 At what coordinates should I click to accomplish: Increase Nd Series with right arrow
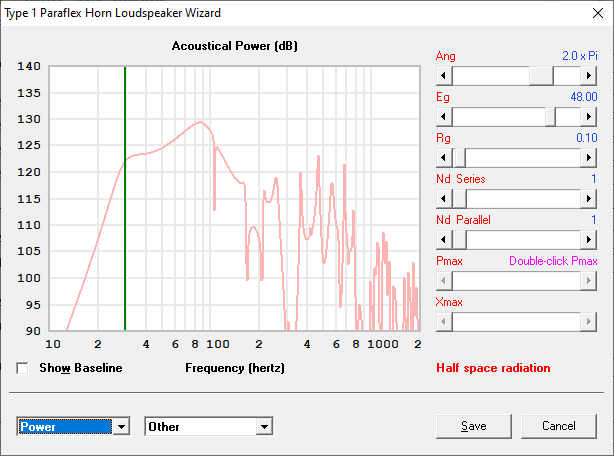tap(588, 199)
